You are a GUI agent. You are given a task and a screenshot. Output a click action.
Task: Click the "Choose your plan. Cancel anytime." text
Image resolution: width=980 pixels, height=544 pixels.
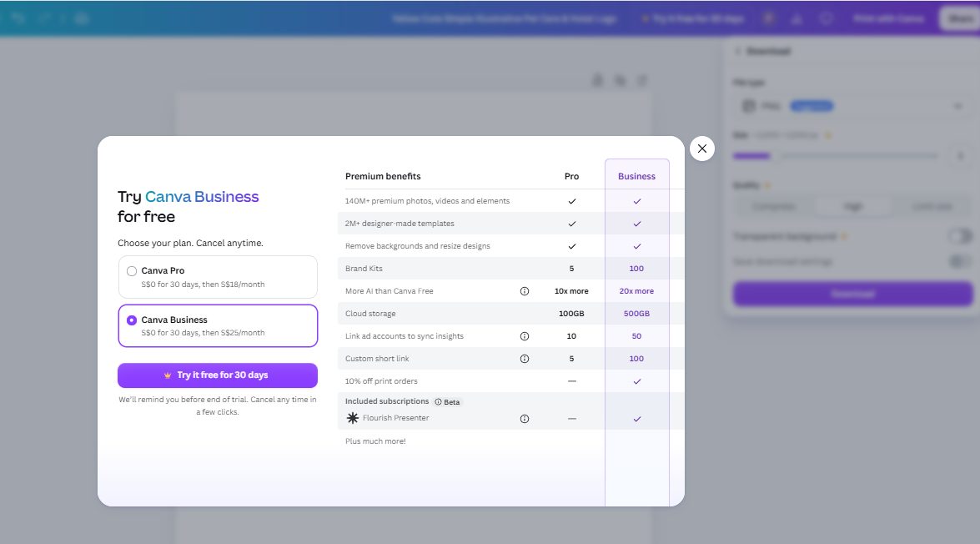(191, 244)
